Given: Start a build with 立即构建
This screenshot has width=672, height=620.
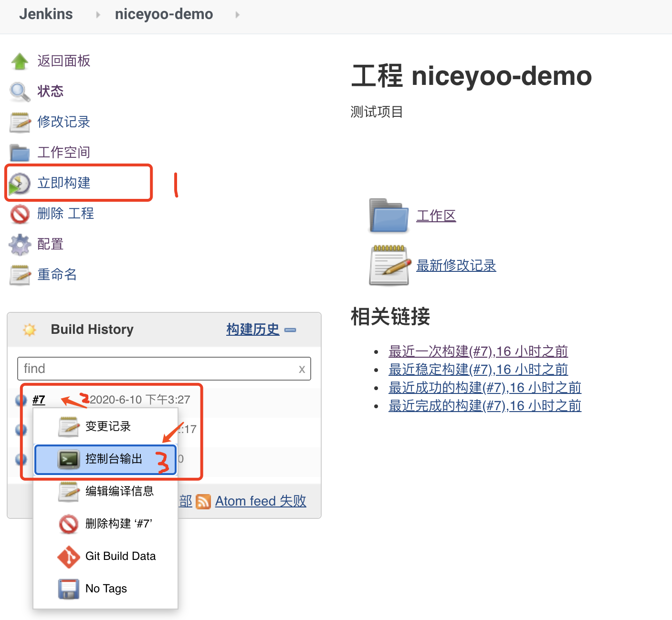Looking at the screenshot, I should tap(64, 183).
